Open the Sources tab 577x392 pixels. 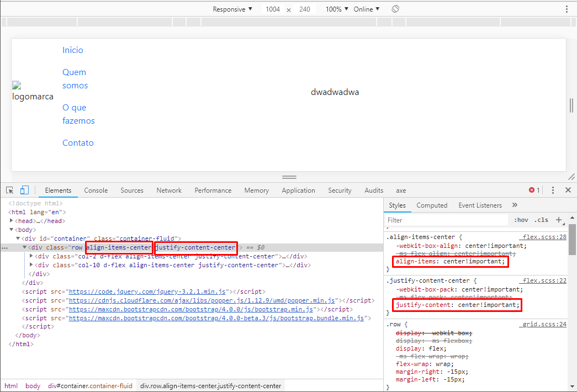(132, 190)
